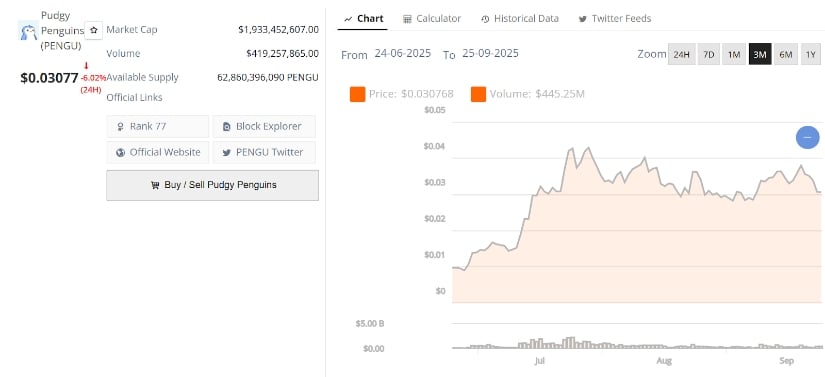This screenshot has height=377, width=825.
Task: Click the Available Supply label
Action: coord(143,78)
